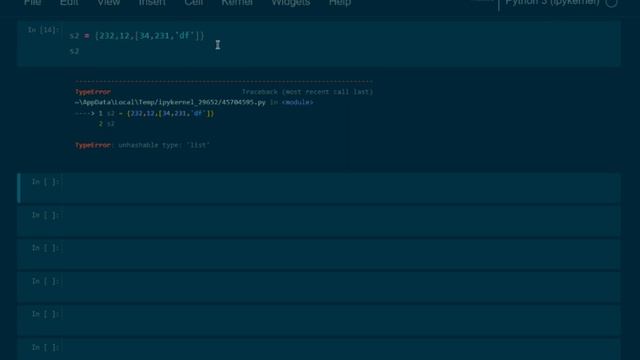Click the Python 3 (ipykernel) kernel name
The image size is (640, 360).
tap(552, 3)
